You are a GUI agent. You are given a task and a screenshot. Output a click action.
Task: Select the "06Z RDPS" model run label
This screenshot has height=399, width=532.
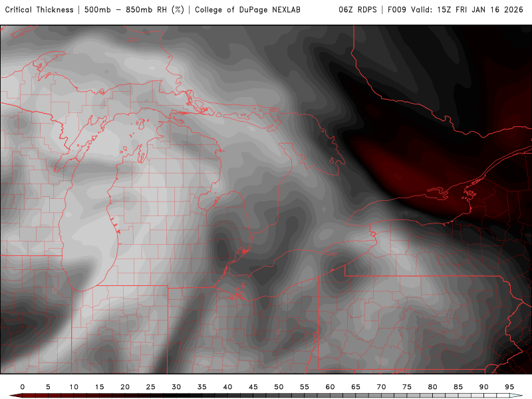point(358,10)
